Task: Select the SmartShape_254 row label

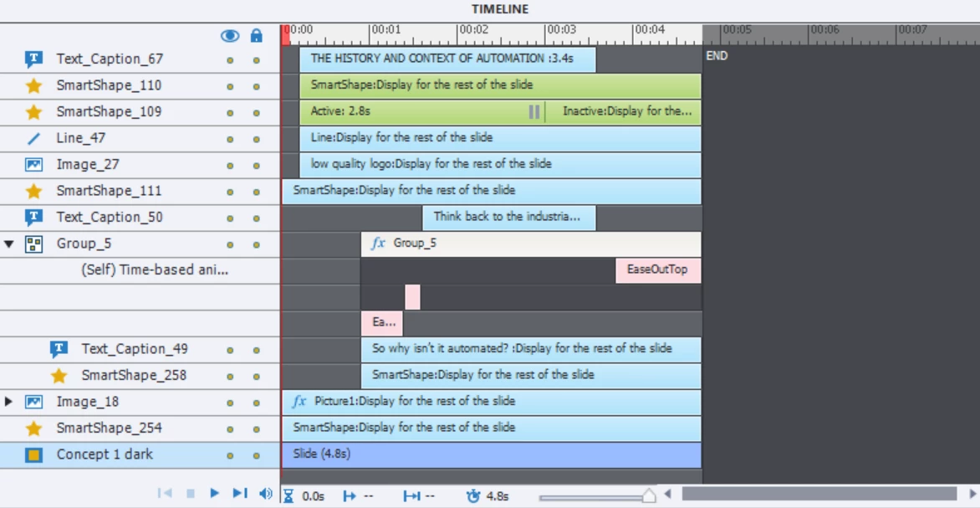Action: [x=109, y=428]
